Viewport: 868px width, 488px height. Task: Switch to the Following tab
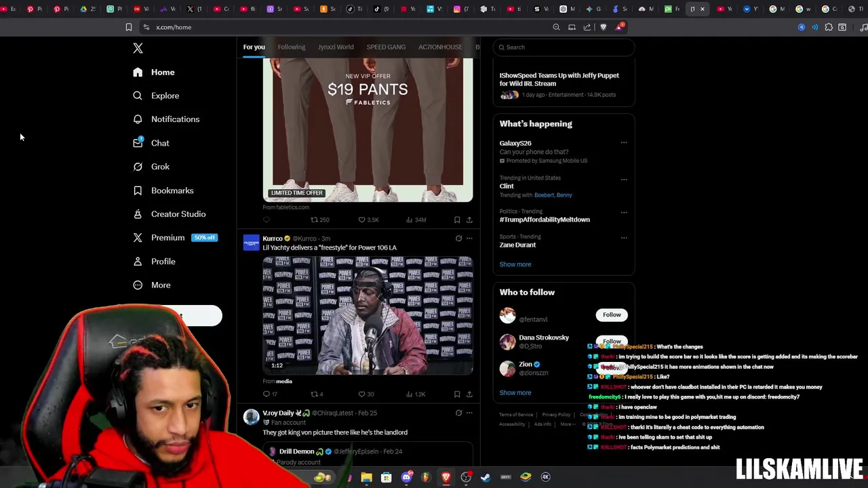(292, 47)
